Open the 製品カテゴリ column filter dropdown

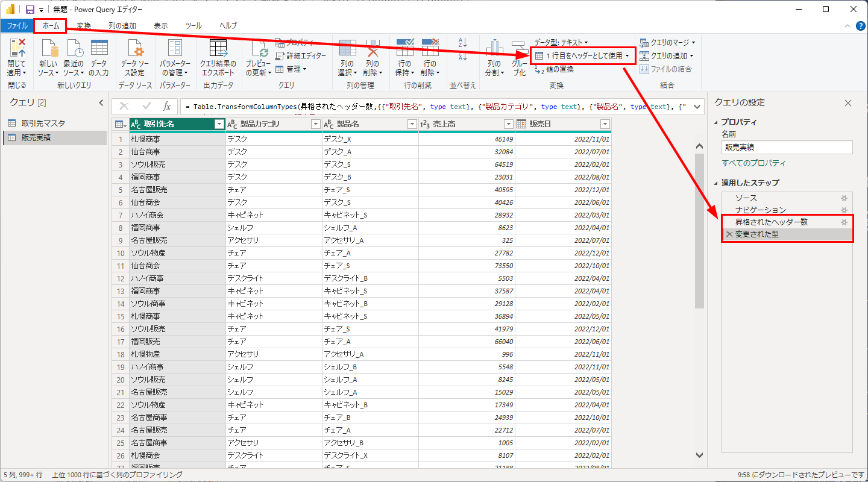click(x=315, y=124)
